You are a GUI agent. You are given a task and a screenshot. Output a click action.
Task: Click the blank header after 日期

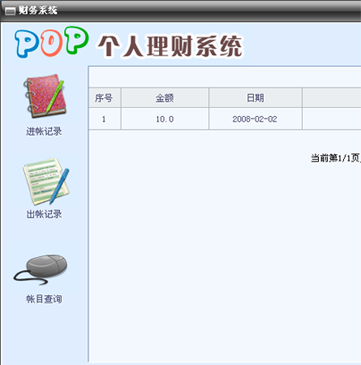(332, 98)
